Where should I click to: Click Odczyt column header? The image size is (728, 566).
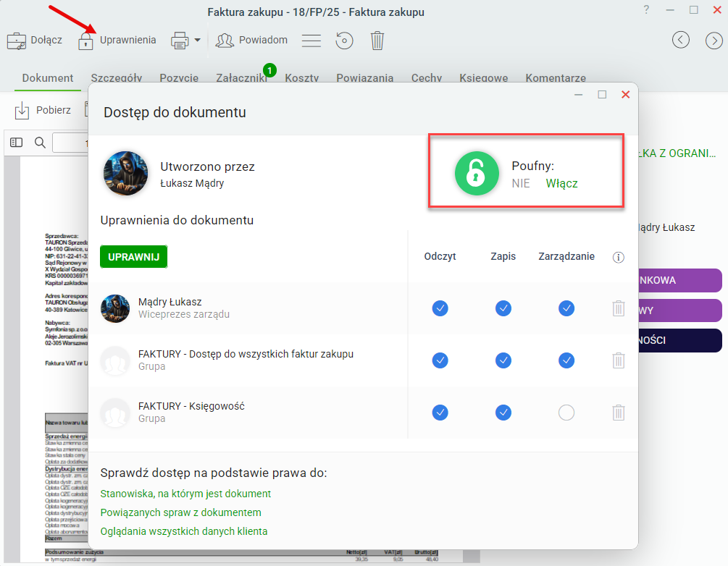[440, 256]
